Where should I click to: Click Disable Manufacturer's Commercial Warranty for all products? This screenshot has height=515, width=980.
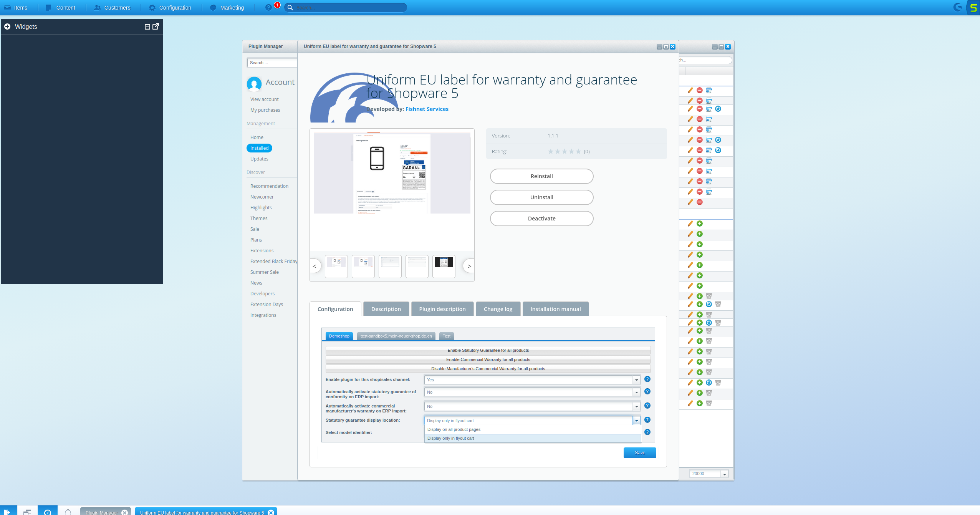click(488, 369)
